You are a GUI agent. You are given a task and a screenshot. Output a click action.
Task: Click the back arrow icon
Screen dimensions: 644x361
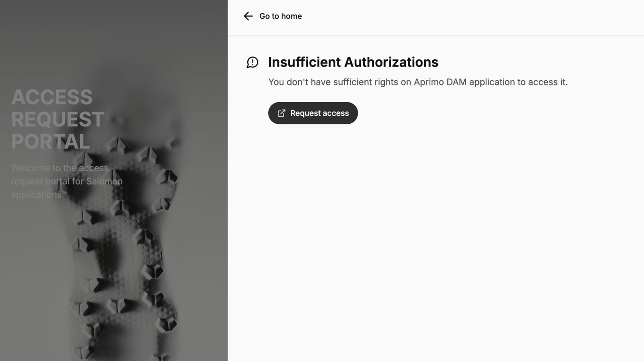point(248,16)
